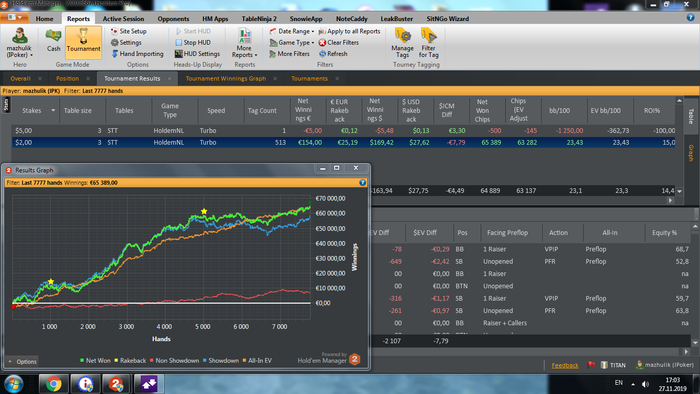Select the $2,00 stakes row
This screenshot has height=394, width=700.
343,142
